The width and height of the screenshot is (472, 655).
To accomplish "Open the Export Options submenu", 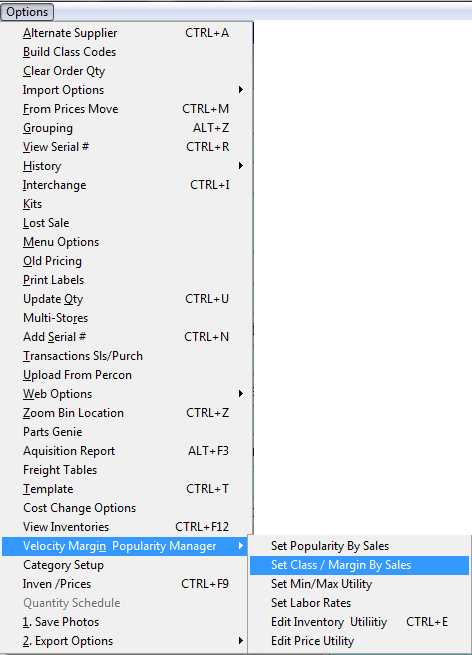I will pyautogui.click(x=125, y=641).
